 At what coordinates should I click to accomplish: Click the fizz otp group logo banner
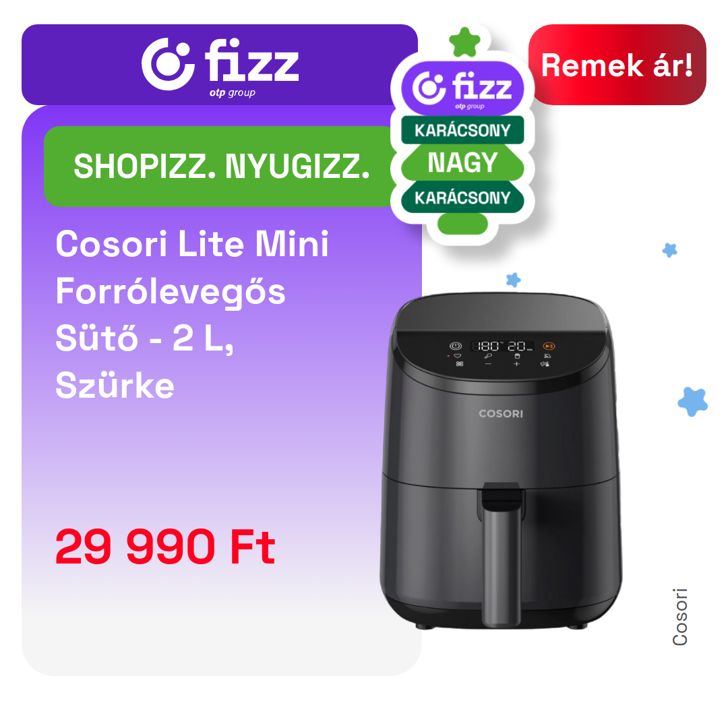220,65
